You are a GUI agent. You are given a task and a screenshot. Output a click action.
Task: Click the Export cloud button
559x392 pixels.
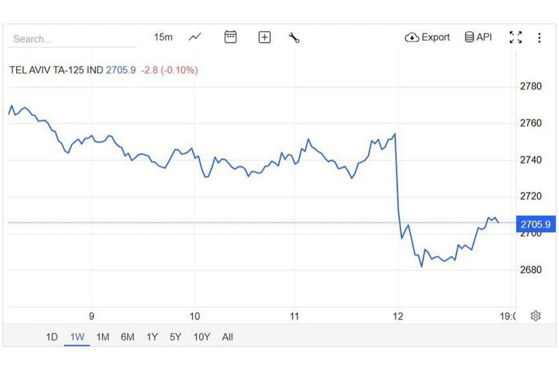tap(428, 37)
